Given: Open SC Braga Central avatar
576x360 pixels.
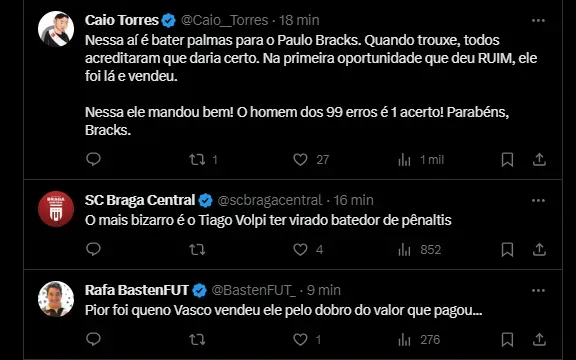Looking at the screenshot, I should 56,209.
